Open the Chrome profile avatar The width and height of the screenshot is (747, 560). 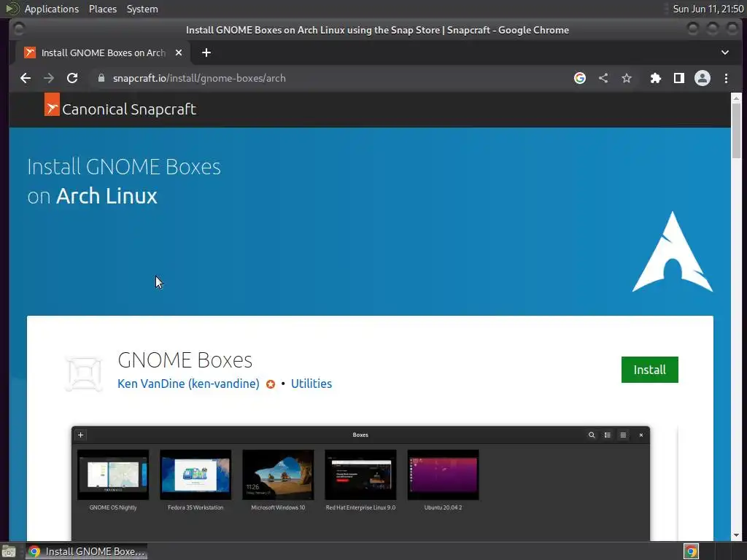[703, 78]
